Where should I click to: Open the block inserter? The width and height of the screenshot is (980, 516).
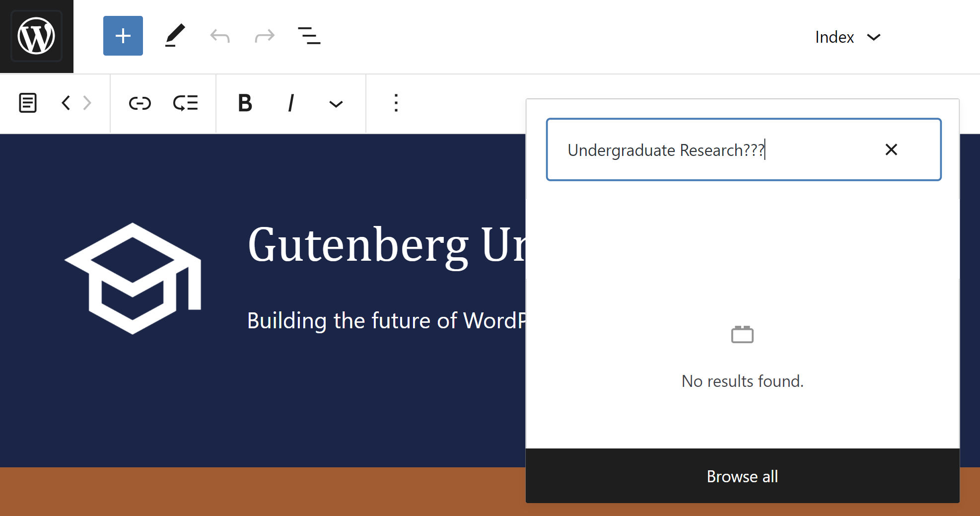pos(123,35)
